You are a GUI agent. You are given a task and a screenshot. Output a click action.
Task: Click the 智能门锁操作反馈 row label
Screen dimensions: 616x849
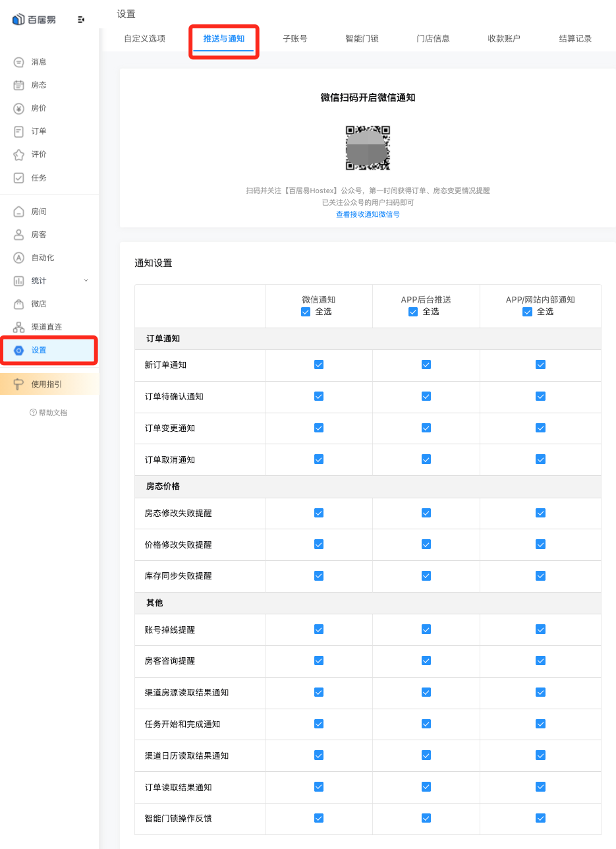coord(178,818)
